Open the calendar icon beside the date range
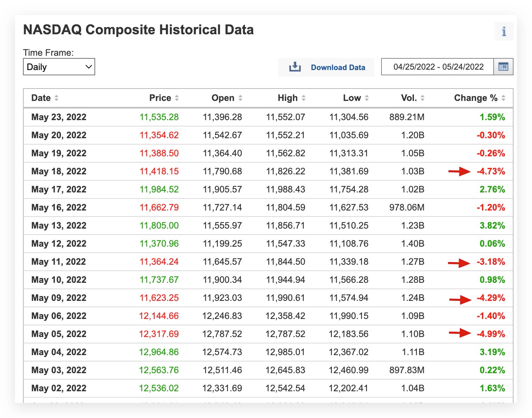This screenshot has width=532, height=418. click(504, 66)
